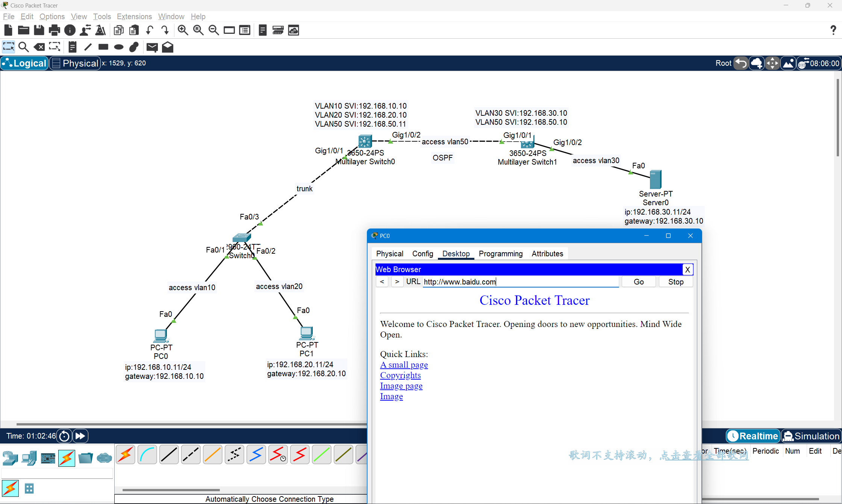Open the User Profile icon
Screen dimensions: 842x504
pyautogui.click(x=85, y=30)
